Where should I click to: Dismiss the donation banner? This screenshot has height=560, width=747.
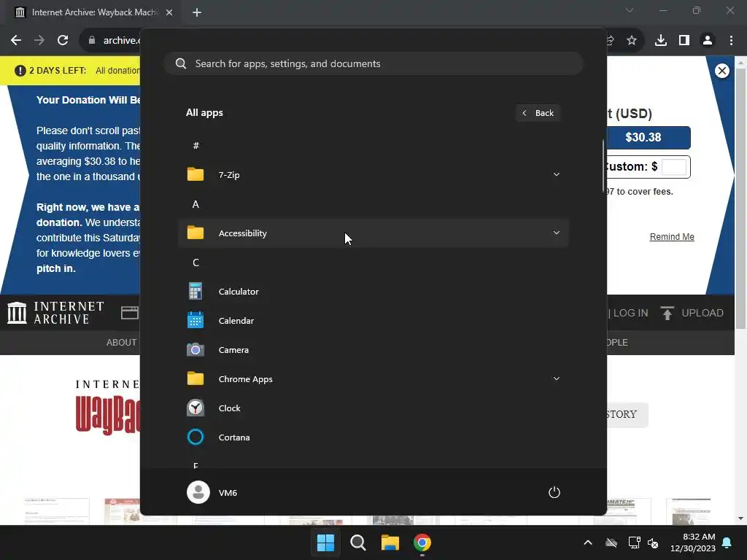click(721, 71)
